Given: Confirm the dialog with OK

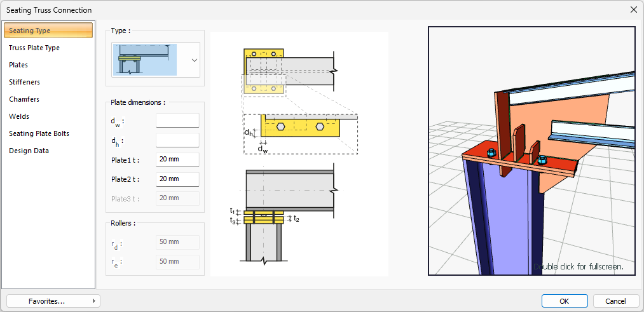Looking at the screenshot, I should 565,301.
